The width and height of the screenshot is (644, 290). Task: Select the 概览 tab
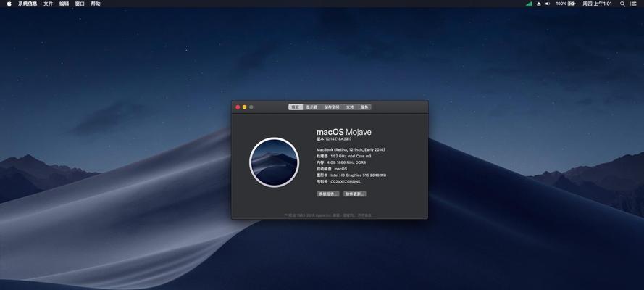pyautogui.click(x=296, y=107)
